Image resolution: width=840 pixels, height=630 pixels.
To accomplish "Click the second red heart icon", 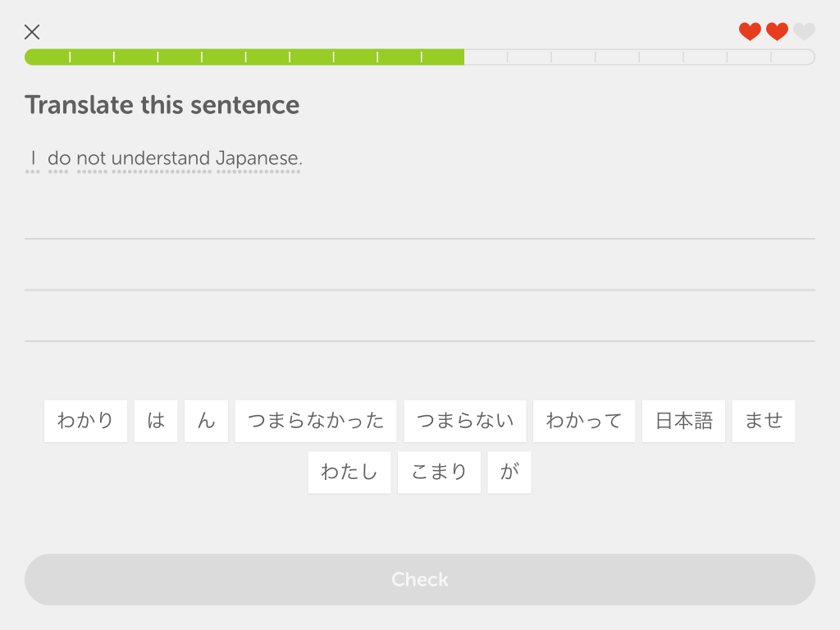I will point(778,32).
